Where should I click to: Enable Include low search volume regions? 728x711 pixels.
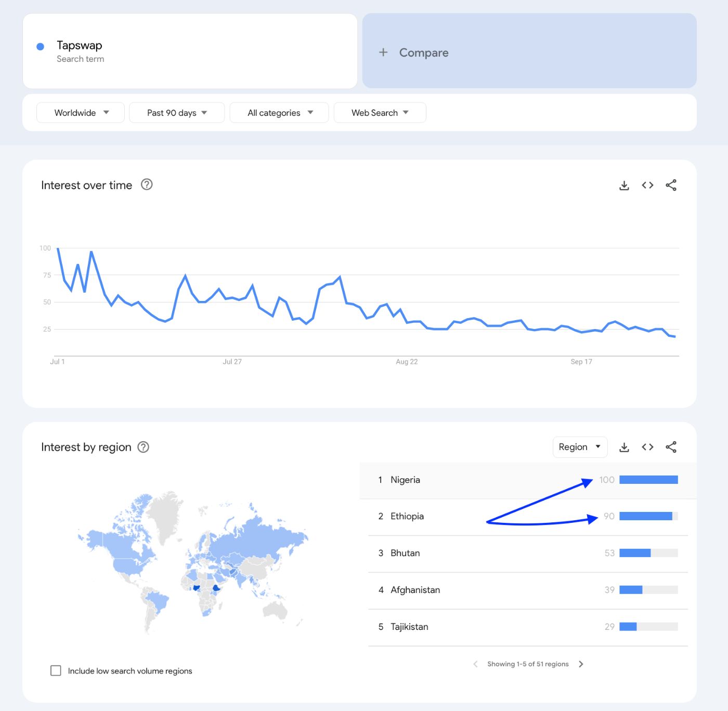(x=56, y=670)
